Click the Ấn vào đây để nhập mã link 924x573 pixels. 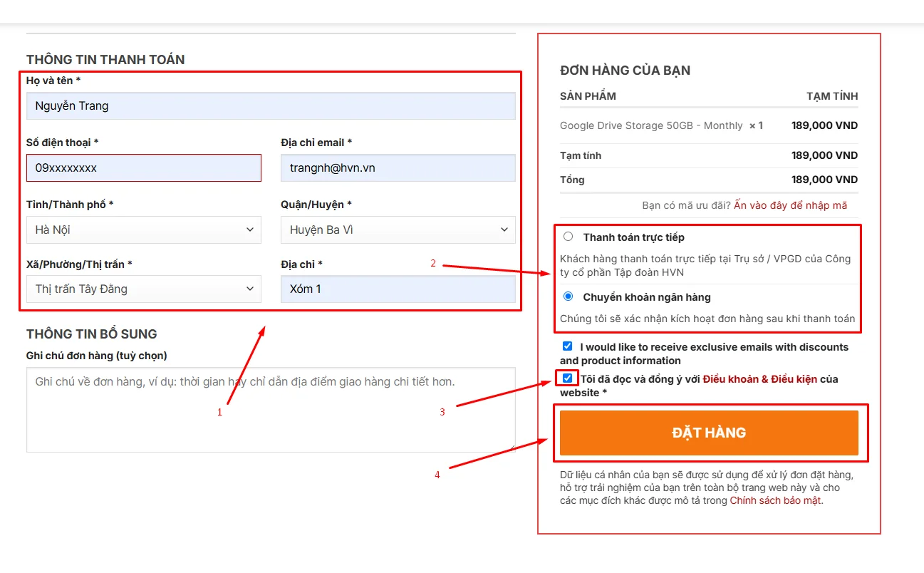click(790, 205)
